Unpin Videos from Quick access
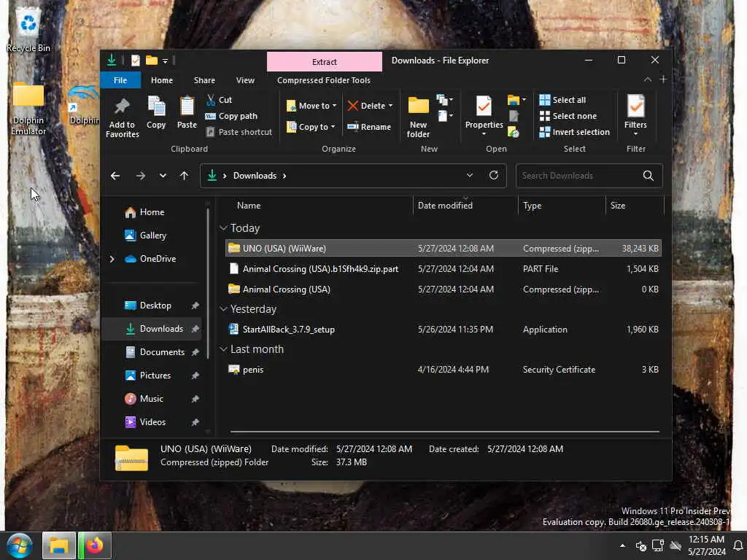Image resolution: width=747 pixels, height=560 pixels. point(195,422)
